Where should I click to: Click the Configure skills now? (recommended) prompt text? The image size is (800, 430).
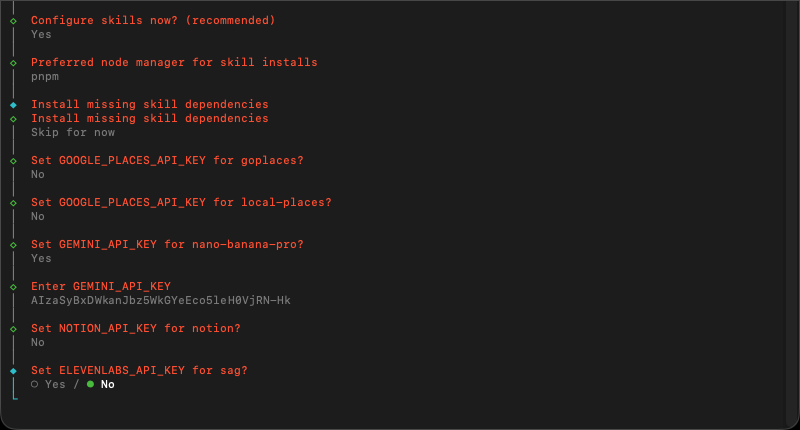coord(153,20)
